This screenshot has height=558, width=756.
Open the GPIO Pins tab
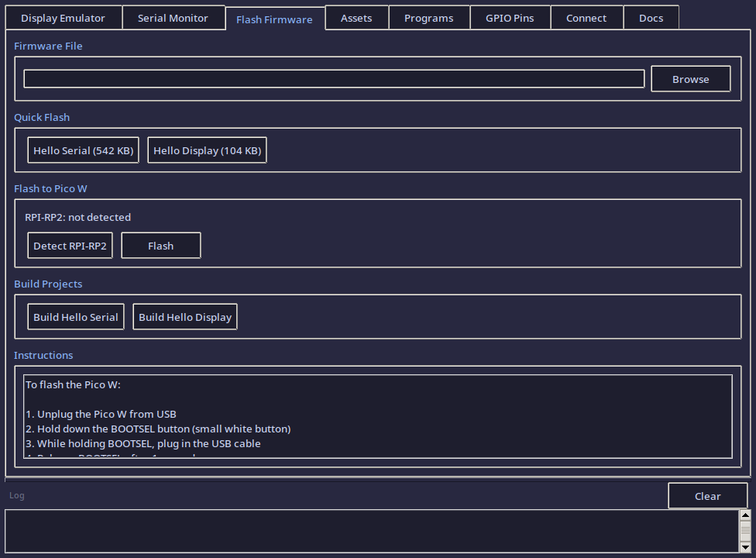point(510,17)
